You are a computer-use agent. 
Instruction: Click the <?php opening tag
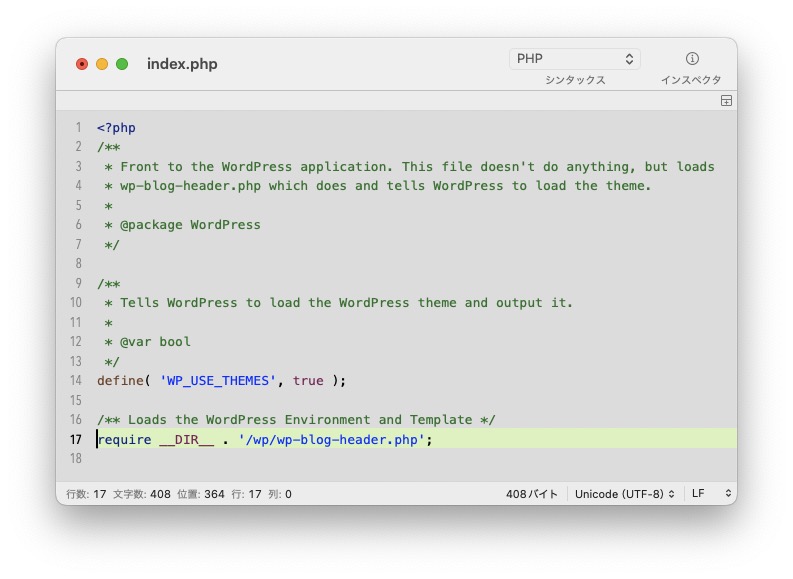pyautogui.click(x=116, y=127)
